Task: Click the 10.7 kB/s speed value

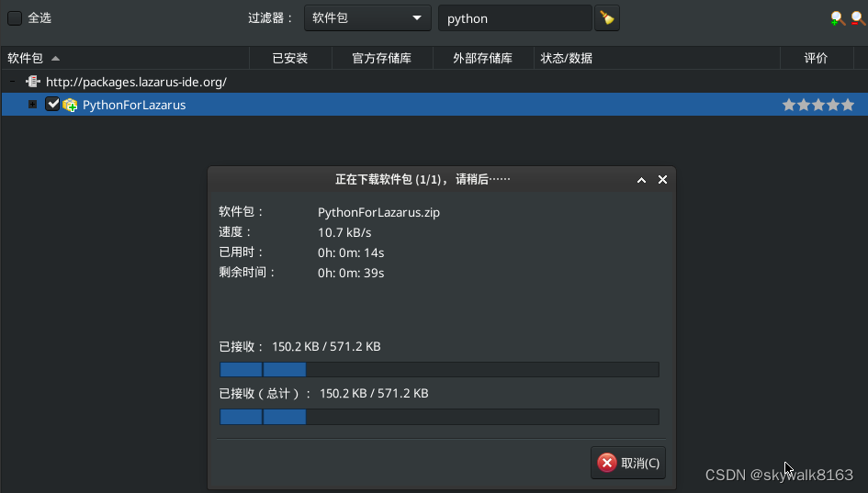Action: (344, 232)
